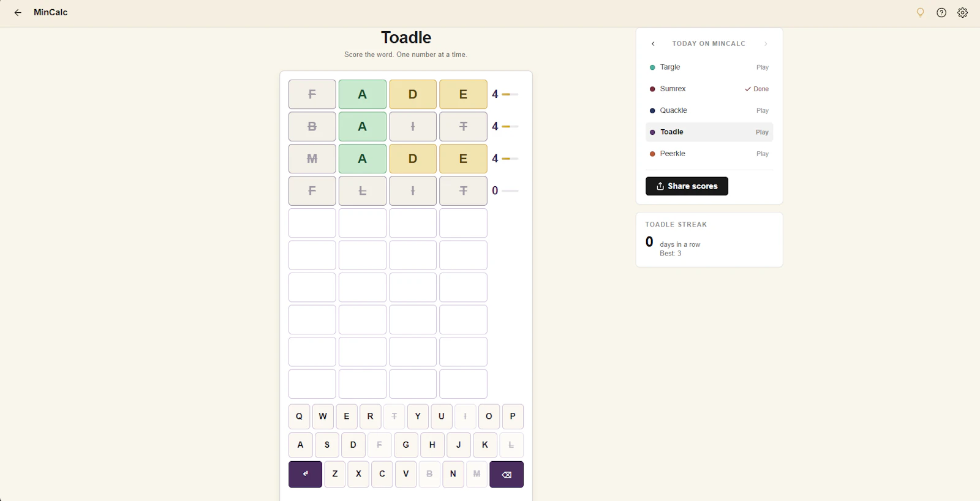Image resolution: width=980 pixels, height=501 pixels.
Task: Click the purple Enter key on keyboard
Action: [305, 474]
